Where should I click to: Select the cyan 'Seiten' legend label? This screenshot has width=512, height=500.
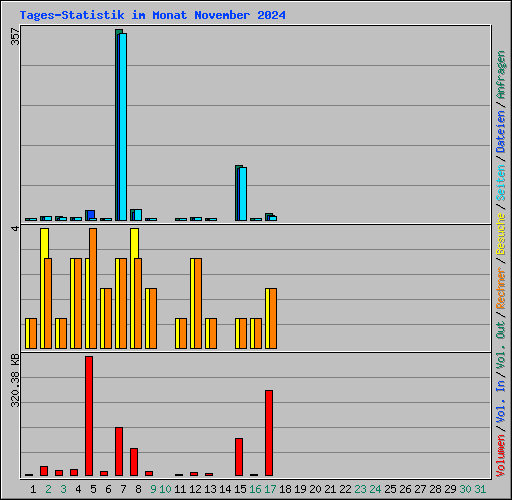tap(500, 183)
